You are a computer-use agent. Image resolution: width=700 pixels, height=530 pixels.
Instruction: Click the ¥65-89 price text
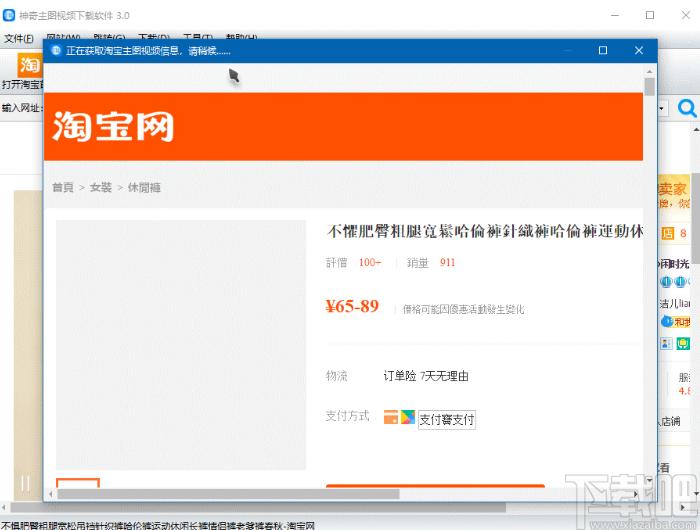pyautogui.click(x=352, y=306)
